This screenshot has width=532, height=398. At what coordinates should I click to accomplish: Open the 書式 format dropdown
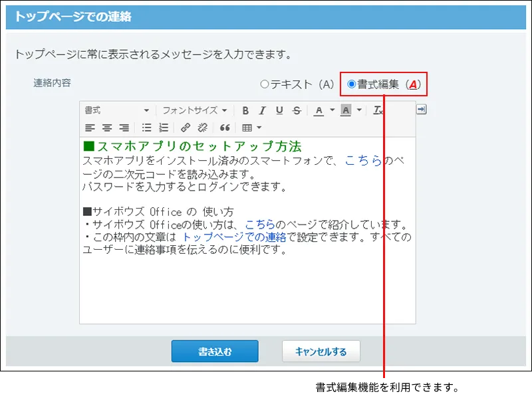[x=117, y=110]
